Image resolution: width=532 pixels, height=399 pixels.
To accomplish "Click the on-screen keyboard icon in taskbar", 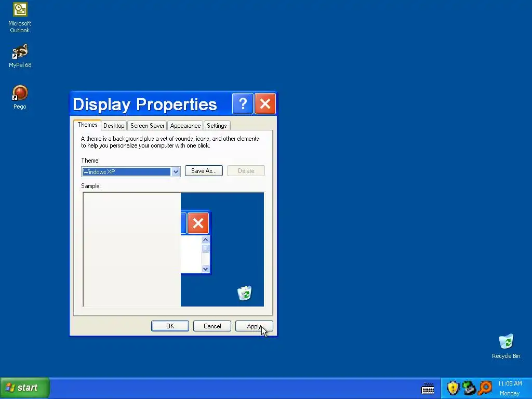I will click(428, 388).
